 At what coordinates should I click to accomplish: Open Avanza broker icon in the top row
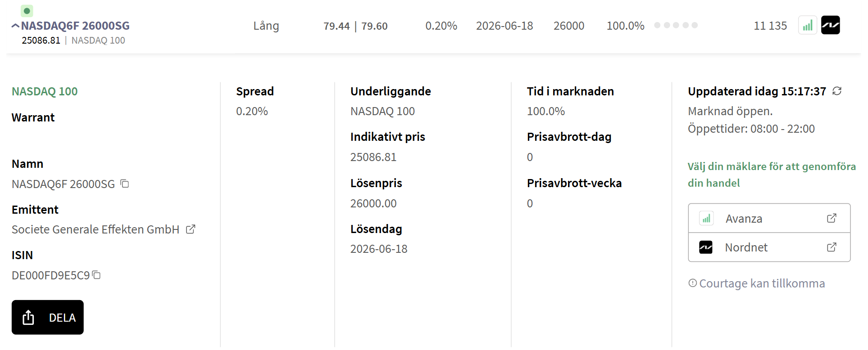click(807, 25)
